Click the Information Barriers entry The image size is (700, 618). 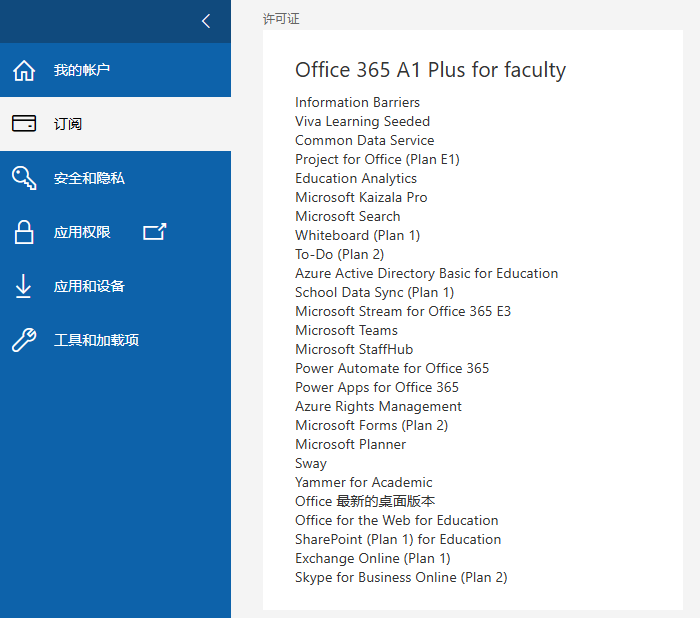357,102
